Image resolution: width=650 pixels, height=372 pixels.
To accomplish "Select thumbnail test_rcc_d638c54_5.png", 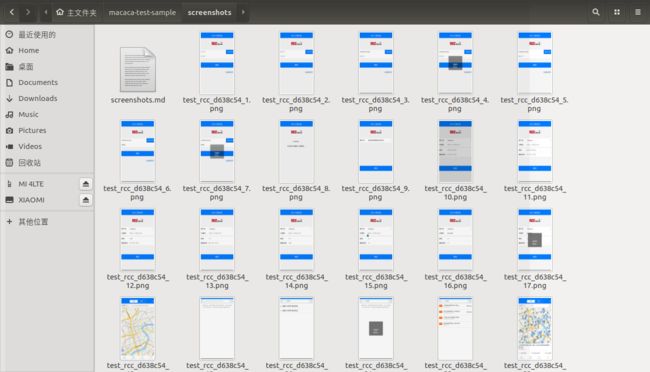I will [535, 63].
